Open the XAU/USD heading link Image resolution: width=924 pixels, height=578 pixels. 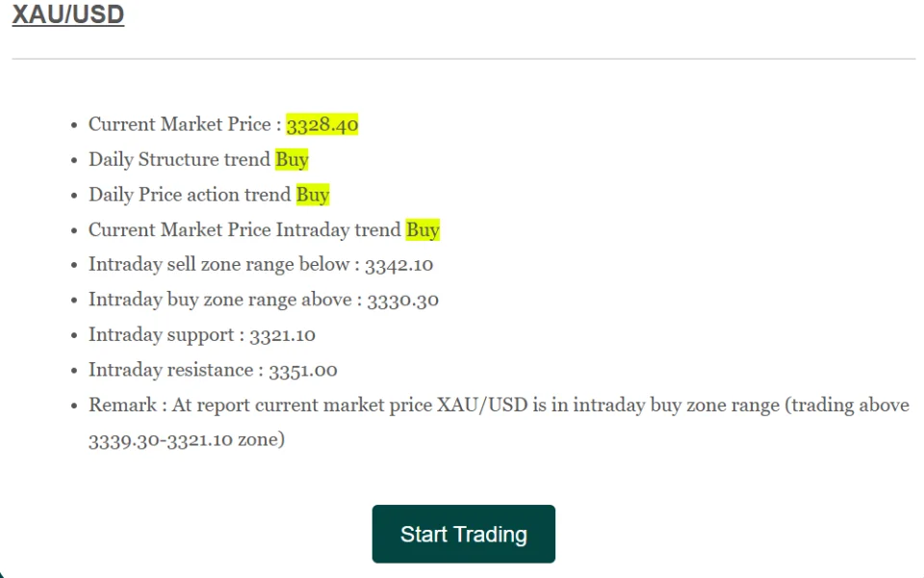[68, 15]
